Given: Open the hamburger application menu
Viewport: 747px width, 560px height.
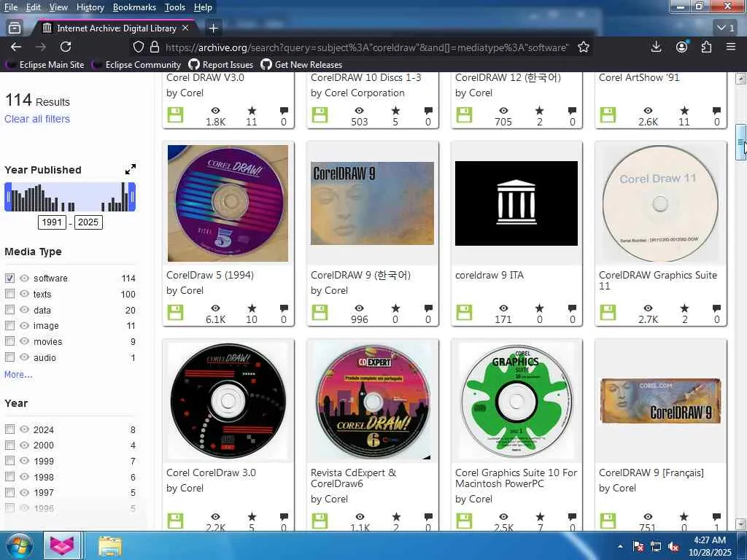Looking at the screenshot, I should pos(731,47).
